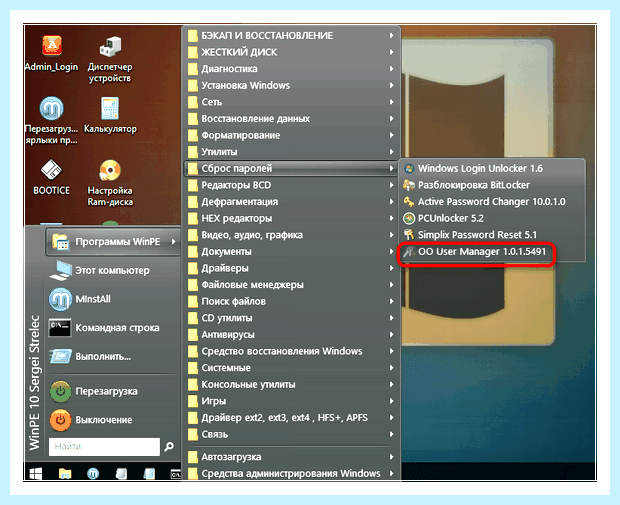620x505 pixels.
Task: Click the Windows Start button on taskbar
Action: click(x=36, y=473)
